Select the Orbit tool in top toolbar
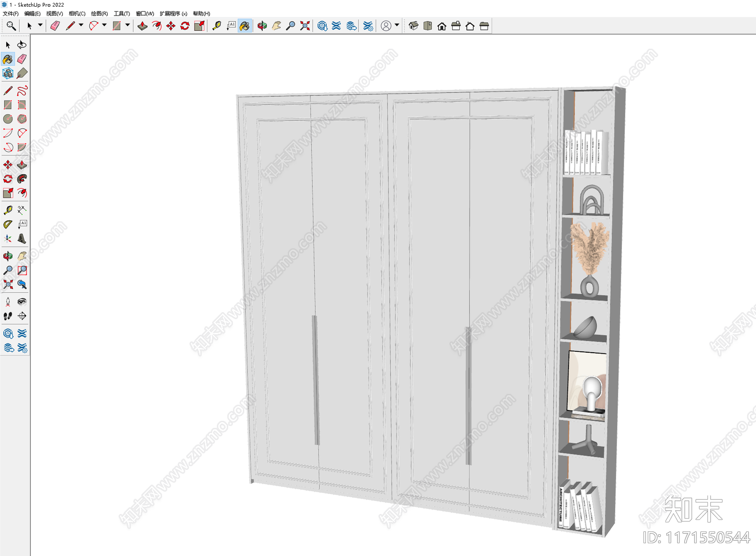Image resolution: width=756 pixels, height=556 pixels. click(262, 26)
